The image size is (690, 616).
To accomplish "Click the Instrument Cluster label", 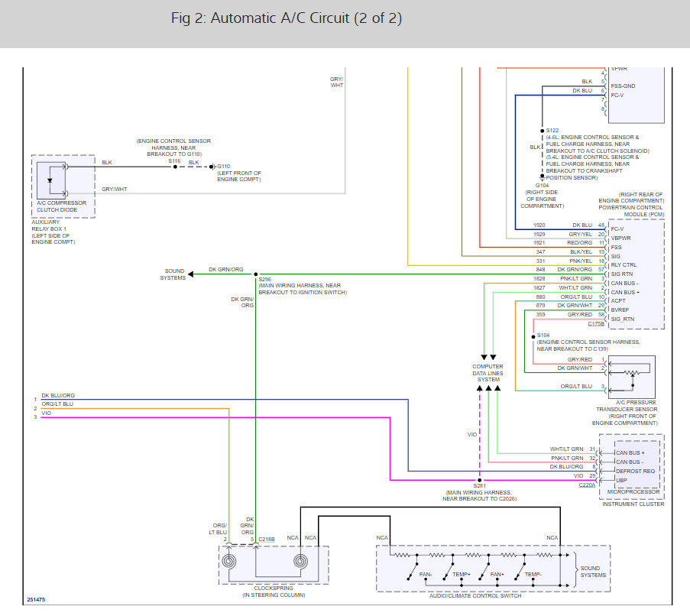I will (632, 504).
